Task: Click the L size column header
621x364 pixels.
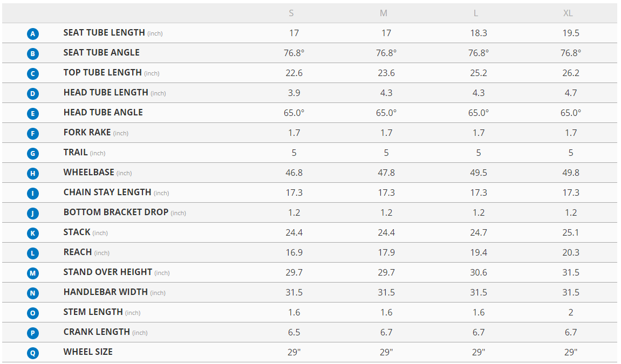Action: coord(476,13)
